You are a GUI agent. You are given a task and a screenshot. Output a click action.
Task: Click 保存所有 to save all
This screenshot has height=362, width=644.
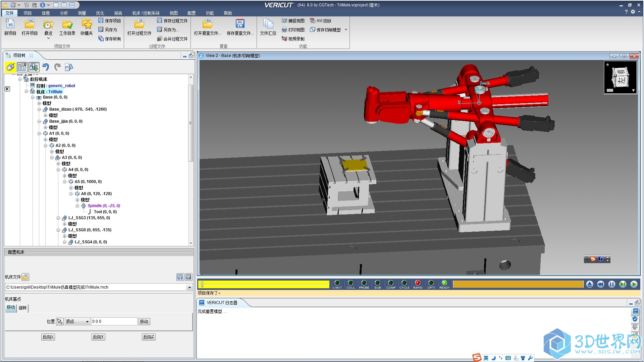(109, 39)
